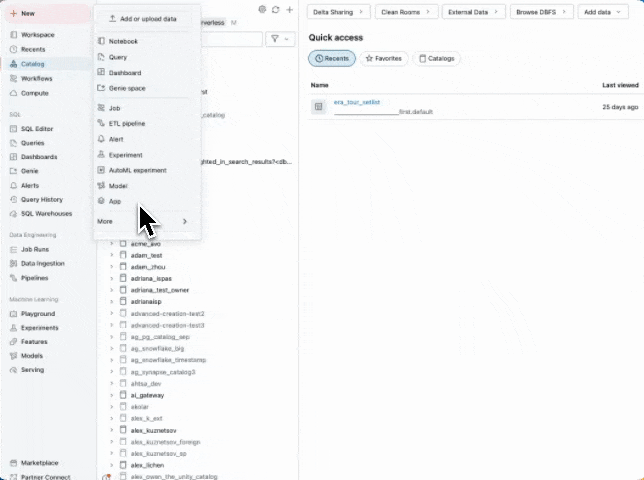Click the table icon beside era_tour_setlist
This screenshot has height=480, width=644.
(x=318, y=107)
